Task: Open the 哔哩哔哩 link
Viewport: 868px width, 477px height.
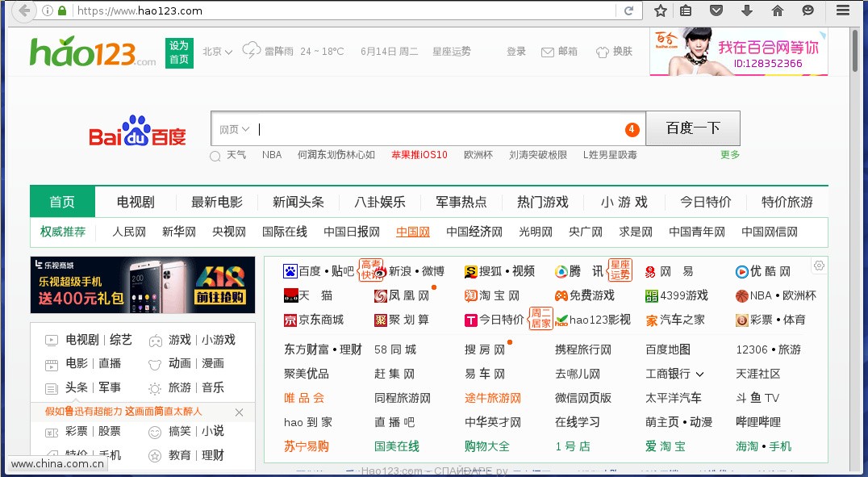Action: tap(758, 422)
